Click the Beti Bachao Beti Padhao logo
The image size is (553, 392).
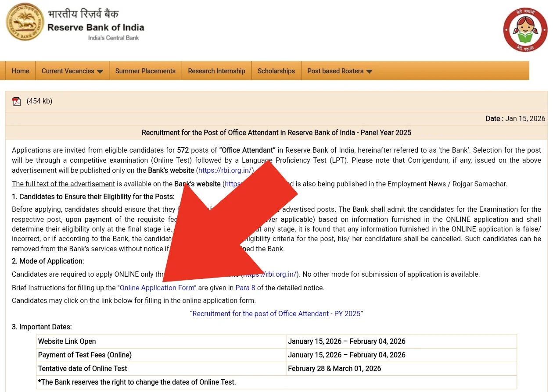(x=525, y=30)
